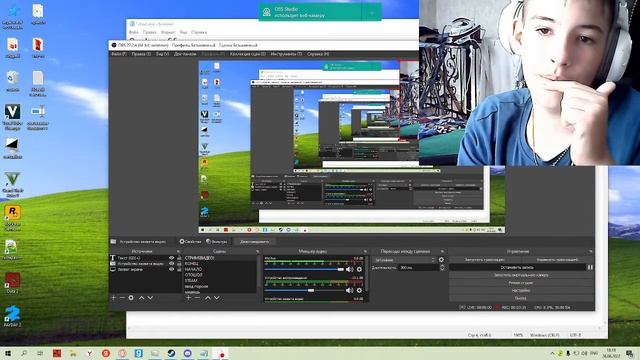The image size is (640, 360).
Task: Adjust Устройство воспроизведения volume slider
Action: tap(304, 290)
